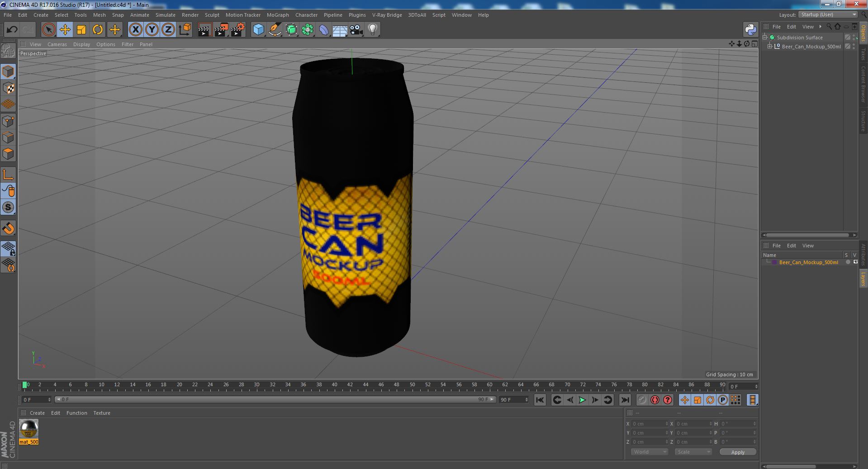The width and height of the screenshot is (868, 469).
Task: Open the MoGraph menu
Action: 277,15
